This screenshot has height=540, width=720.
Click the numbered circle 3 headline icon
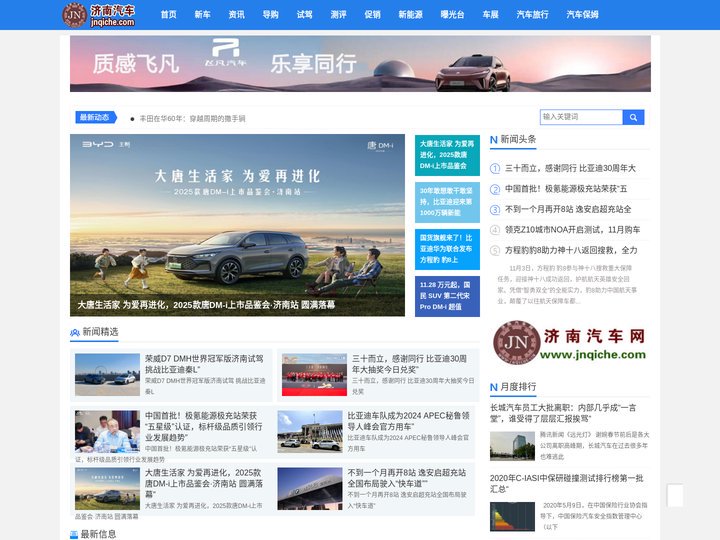click(x=495, y=210)
